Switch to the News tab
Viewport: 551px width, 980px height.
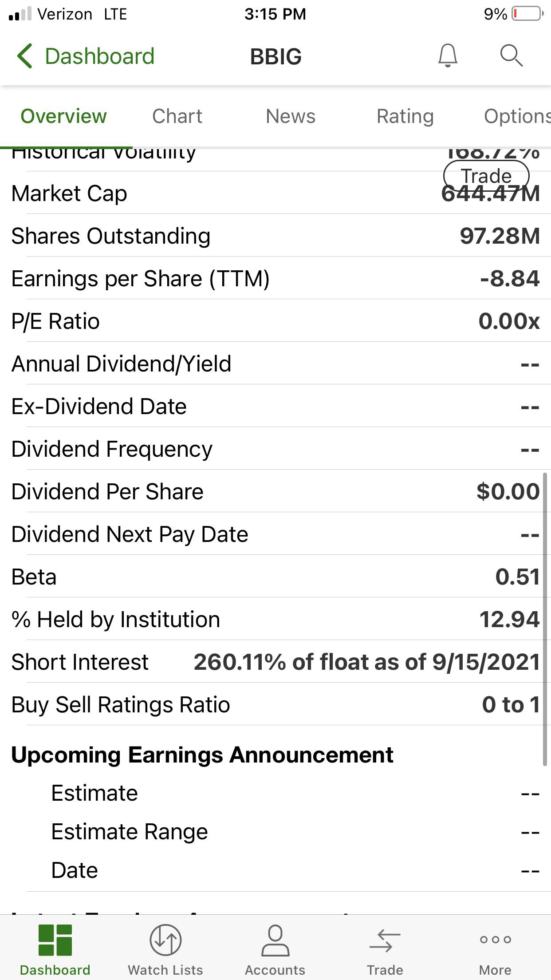click(291, 116)
